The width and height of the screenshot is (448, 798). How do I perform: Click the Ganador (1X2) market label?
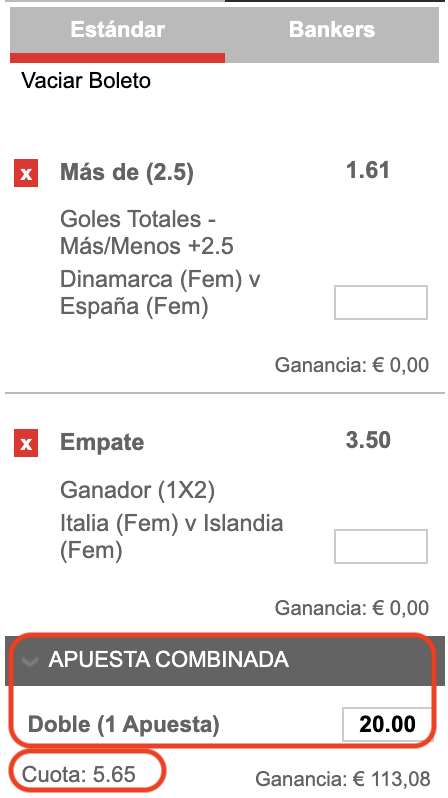[137, 491]
